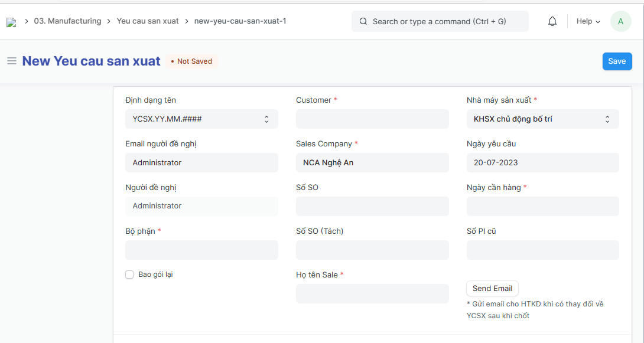Navigate to 'Yeu cau san xuat' breadcrumb
Screen dimensions: 644x343
click(x=148, y=21)
